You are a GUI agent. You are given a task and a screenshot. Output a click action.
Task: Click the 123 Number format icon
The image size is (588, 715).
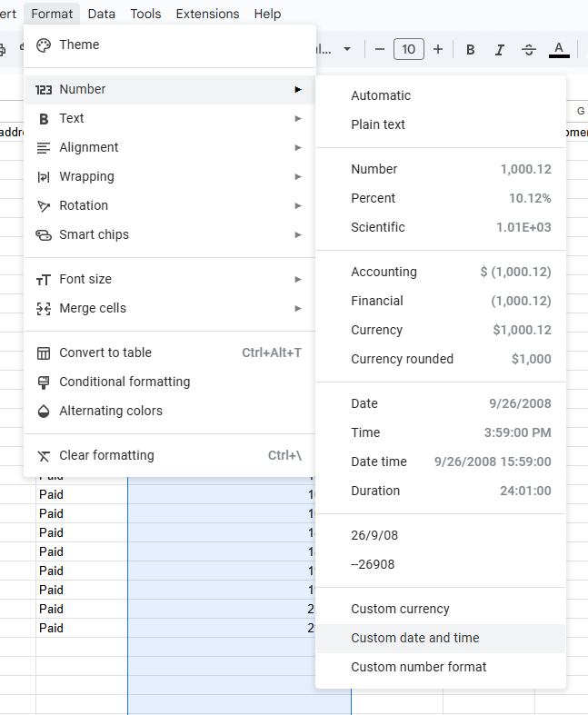(44, 90)
